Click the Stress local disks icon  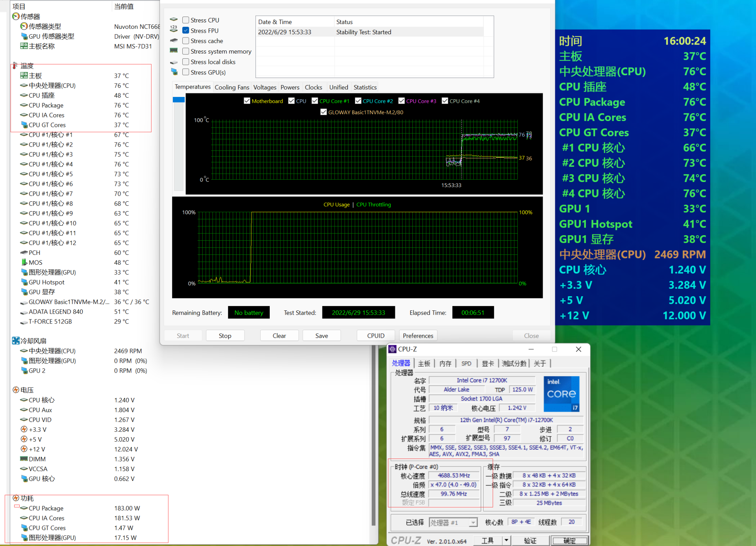point(174,62)
